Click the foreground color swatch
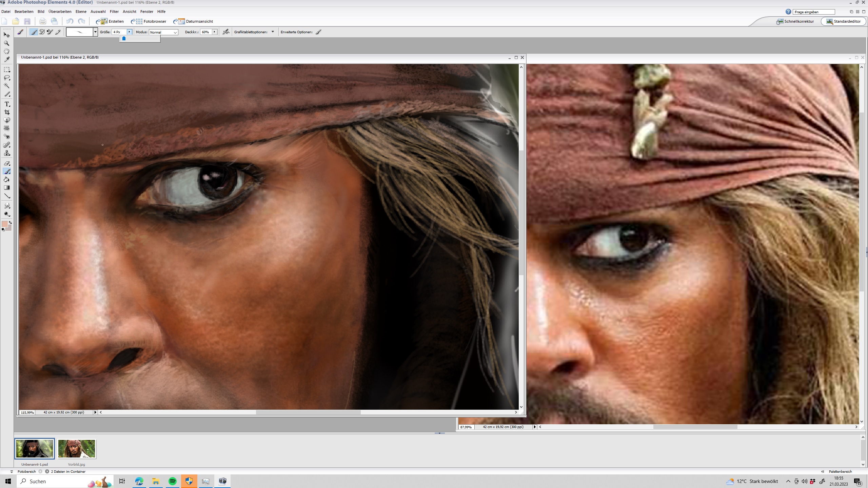Viewport: 868px width, 488px height. pos(5,224)
